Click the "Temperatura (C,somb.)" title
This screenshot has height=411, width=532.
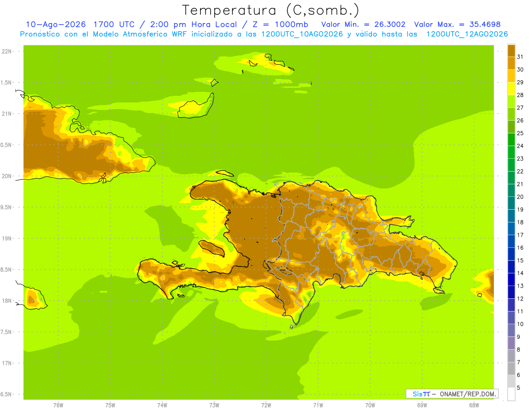271,11
